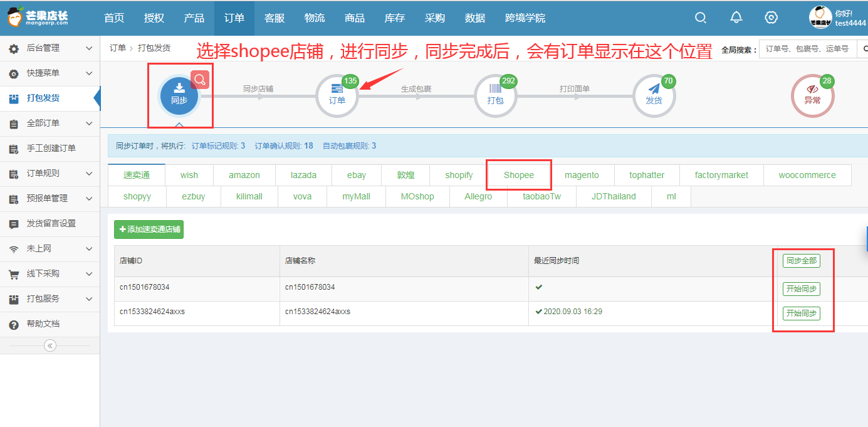
Task: Open the 库存 top menu
Action: [x=395, y=18]
